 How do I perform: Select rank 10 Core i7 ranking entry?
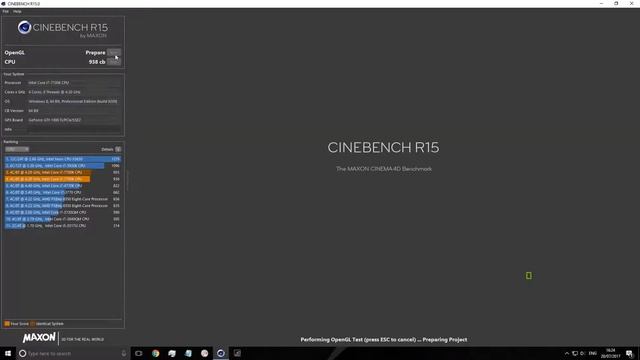(x=63, y=219)
